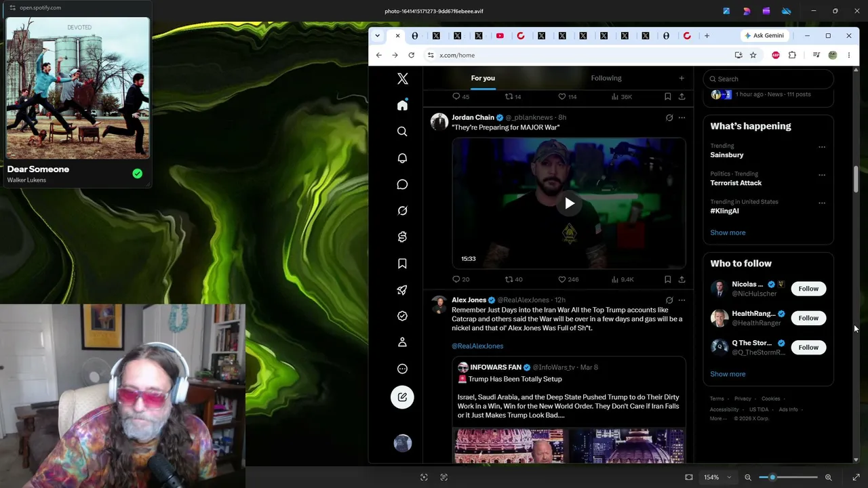
Task: Open Chrome three-dot menu
Action: (848, 55)
